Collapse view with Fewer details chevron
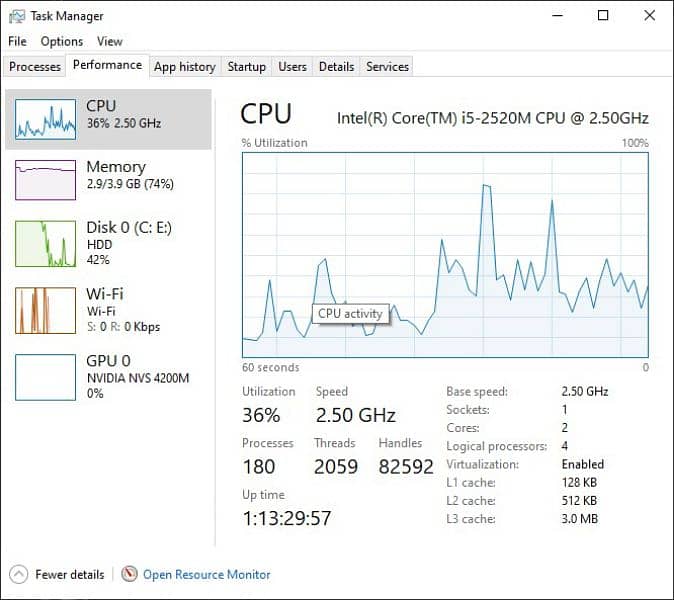The image size is (674, 600). point(18,574)
